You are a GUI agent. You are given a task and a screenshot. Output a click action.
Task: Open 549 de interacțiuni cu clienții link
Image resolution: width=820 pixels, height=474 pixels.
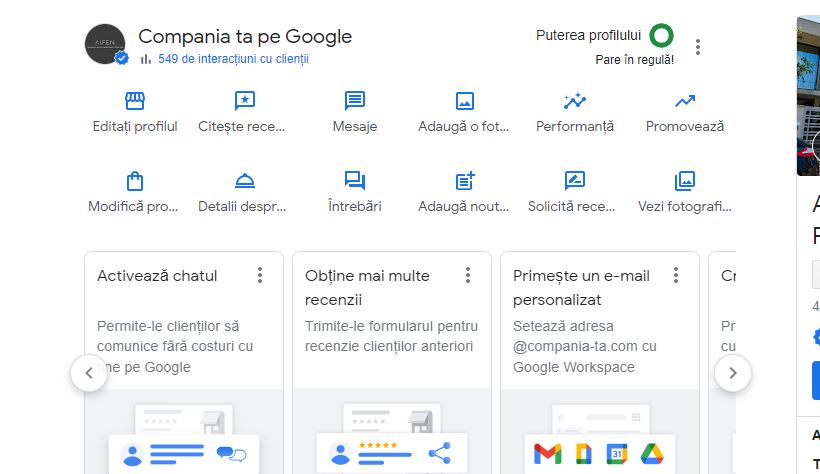232,59
